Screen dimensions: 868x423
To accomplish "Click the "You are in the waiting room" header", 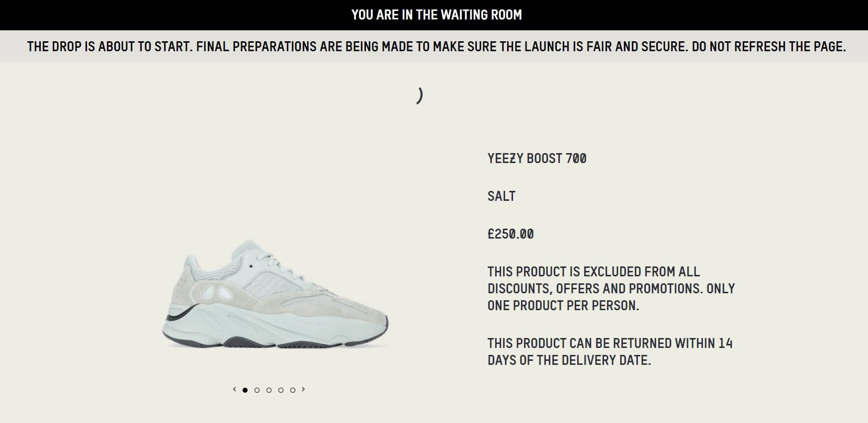I will coord(436,15).
